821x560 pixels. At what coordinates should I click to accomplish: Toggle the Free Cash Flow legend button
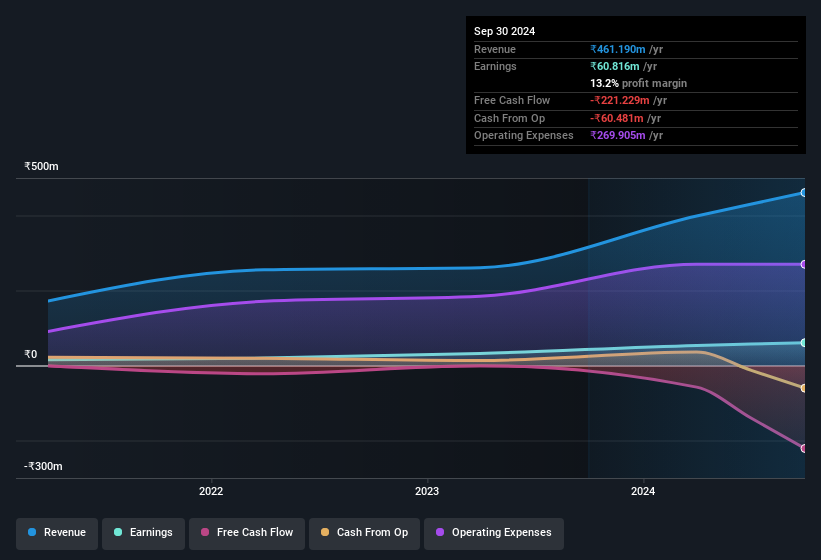pyautogui.click(x=247, y=533)
